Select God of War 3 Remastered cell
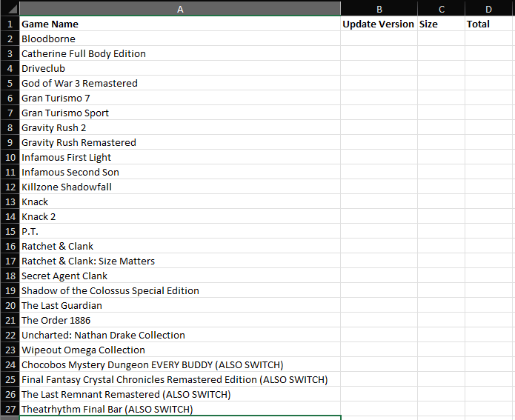The width and height of the screenshot is (515, 420). click(x=180, y=83)
